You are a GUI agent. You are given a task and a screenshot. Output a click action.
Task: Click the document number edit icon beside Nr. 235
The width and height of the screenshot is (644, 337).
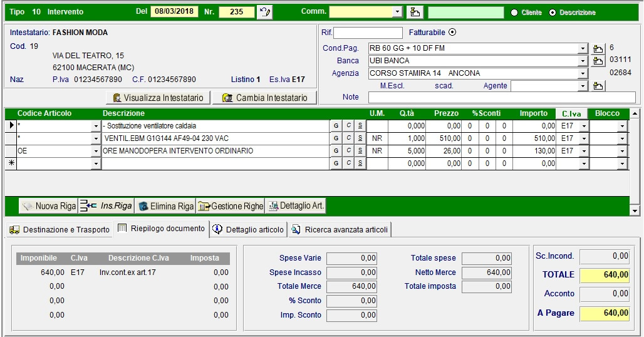pyautogui.click(x=264, y=12)
